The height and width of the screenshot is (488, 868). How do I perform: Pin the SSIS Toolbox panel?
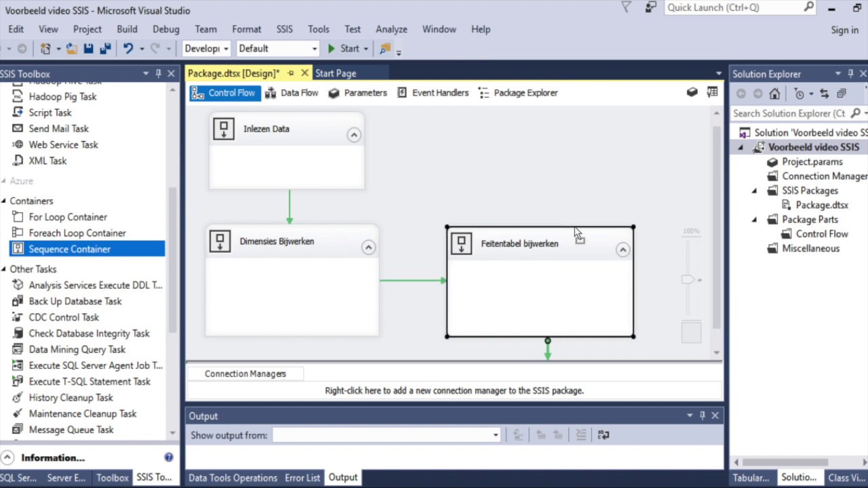tap(159, 74)
